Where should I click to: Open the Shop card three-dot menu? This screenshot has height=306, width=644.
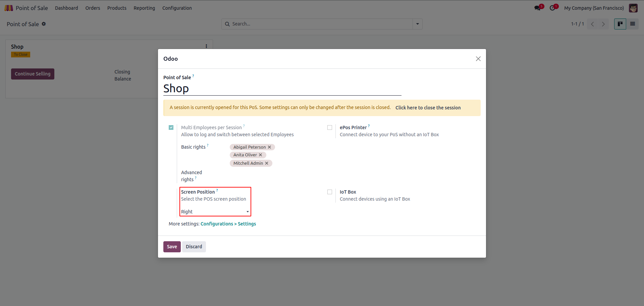tap(206, 46)
